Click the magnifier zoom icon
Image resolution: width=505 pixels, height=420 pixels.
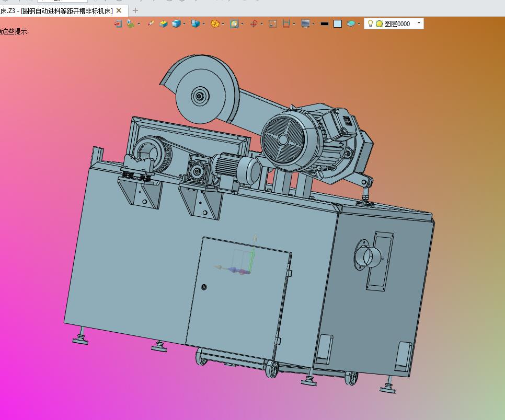point(234,24)
